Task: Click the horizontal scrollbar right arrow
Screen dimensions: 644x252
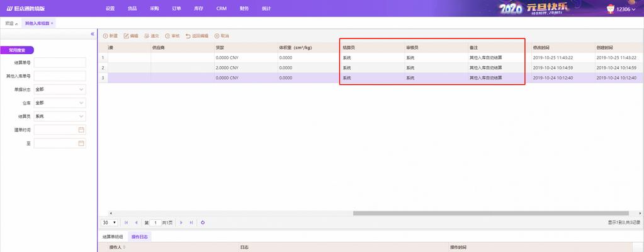Action: 640,213
